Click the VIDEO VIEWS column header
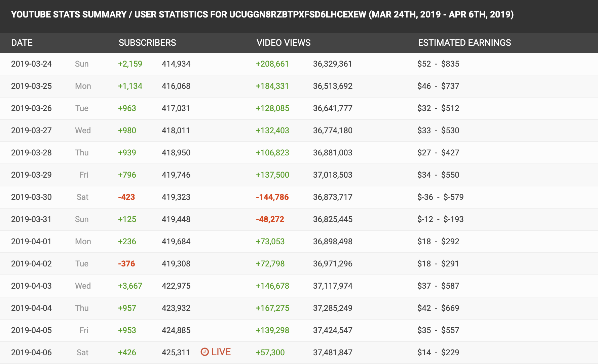Image resolution: width=598 pixels, height=364 pixels. [x=283, y=43]
